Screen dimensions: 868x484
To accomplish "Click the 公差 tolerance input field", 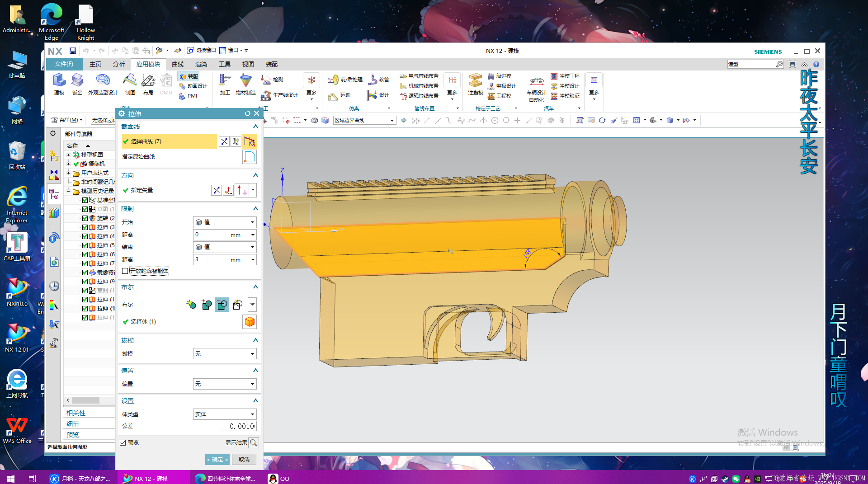I will [238, 426].
